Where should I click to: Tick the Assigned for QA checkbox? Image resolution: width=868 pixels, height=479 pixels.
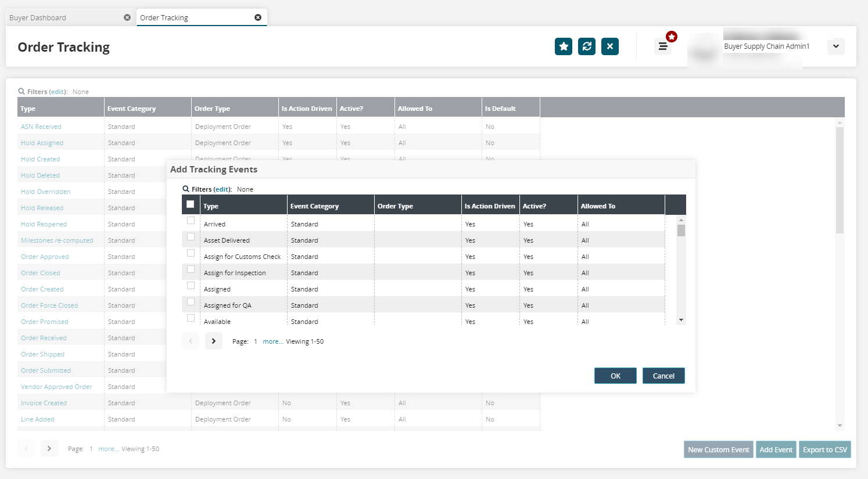(191, 302)
